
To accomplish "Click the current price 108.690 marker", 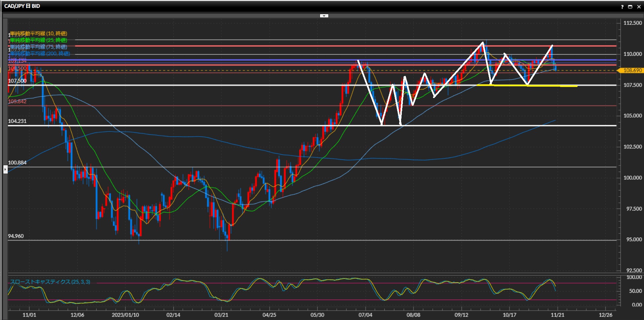I will [x=632, y=71].
